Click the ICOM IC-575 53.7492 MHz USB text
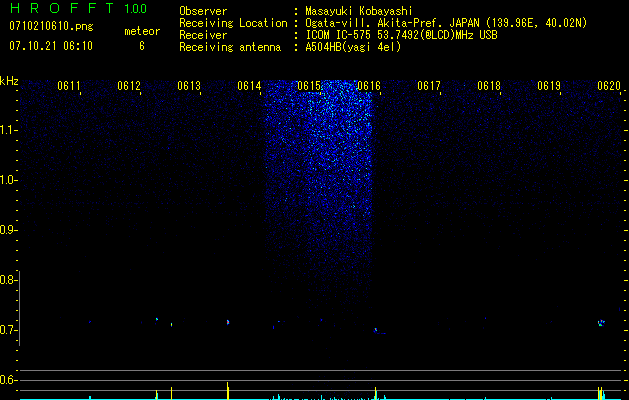 coord(401,35)
